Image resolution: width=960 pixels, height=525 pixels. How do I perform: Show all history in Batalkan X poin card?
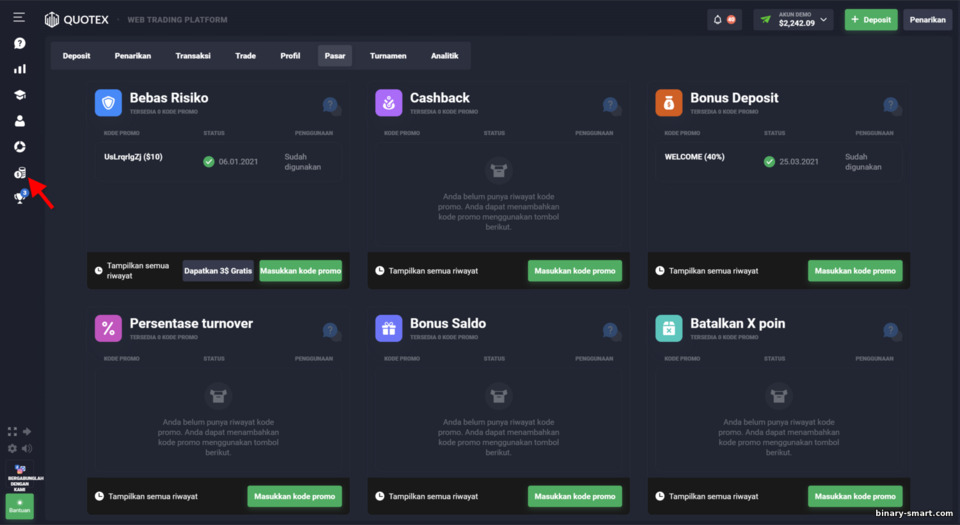click(x=707, y=496)
